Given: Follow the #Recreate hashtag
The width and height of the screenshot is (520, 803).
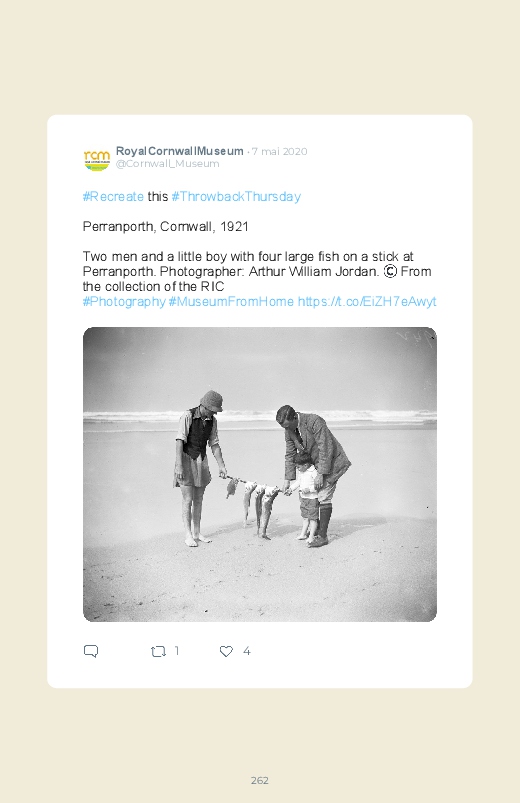Looking at the screenshot, I should click(x=113, y=197).
